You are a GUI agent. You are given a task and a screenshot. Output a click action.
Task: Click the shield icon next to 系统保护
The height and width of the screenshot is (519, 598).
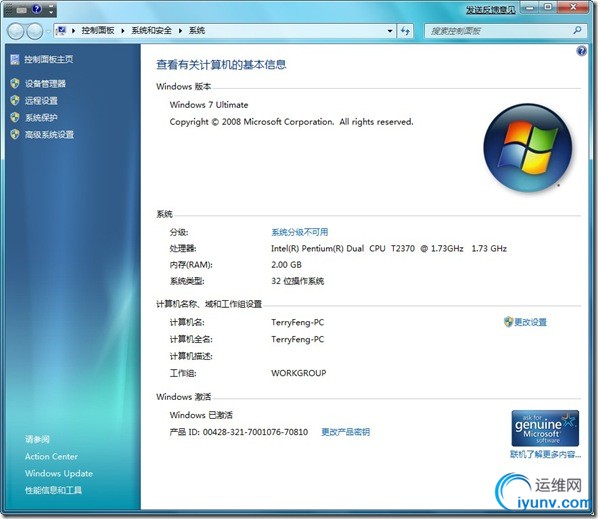[x=15, y=117]
